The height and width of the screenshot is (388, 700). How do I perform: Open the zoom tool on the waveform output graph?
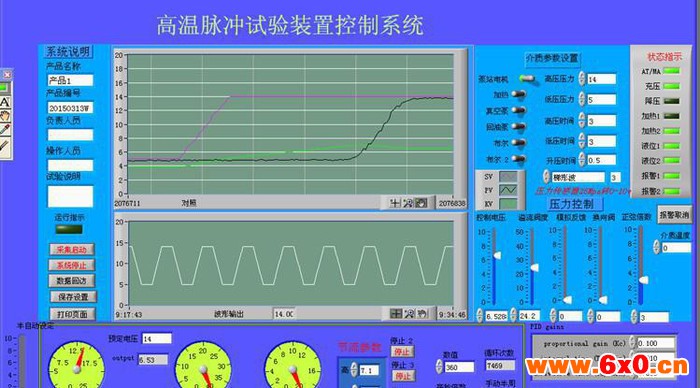(409, 314)
